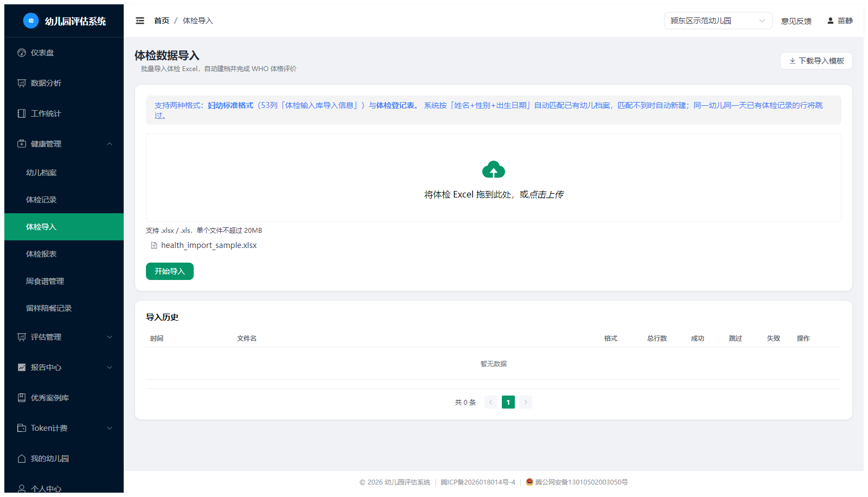
Task: Click the kindergarten system logo icon
Action: pos(31,21)
